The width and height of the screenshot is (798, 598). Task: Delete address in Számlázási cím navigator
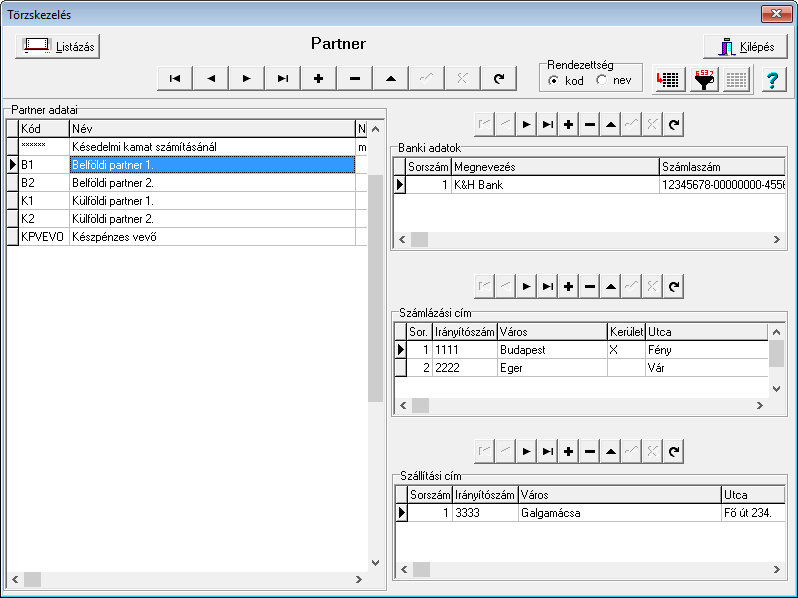tap(590, 287)
